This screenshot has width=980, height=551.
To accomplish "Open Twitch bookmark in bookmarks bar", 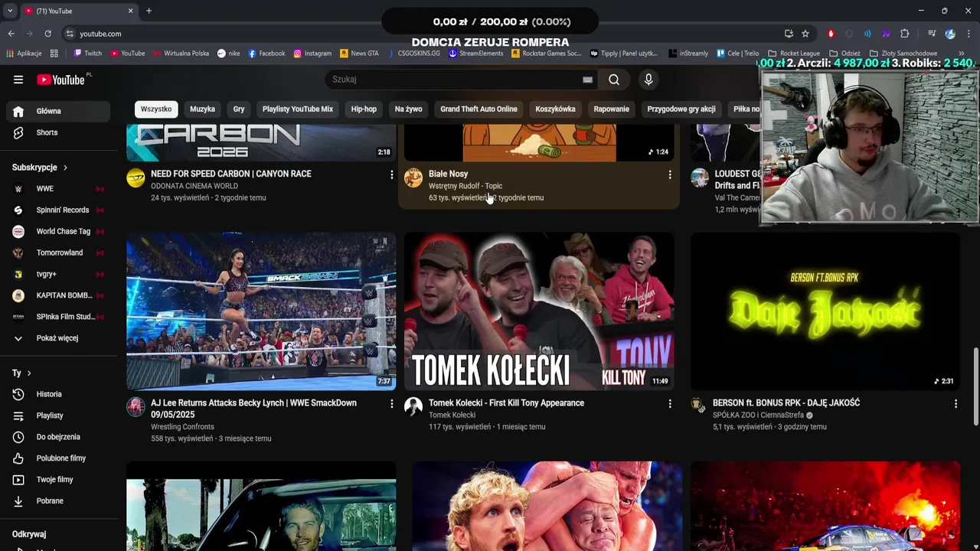I will [87, 54].
